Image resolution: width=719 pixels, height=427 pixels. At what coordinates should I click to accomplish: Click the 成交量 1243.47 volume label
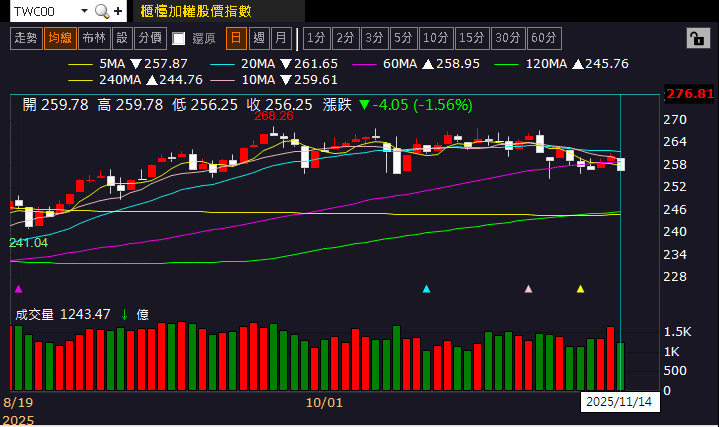point(63,315)
